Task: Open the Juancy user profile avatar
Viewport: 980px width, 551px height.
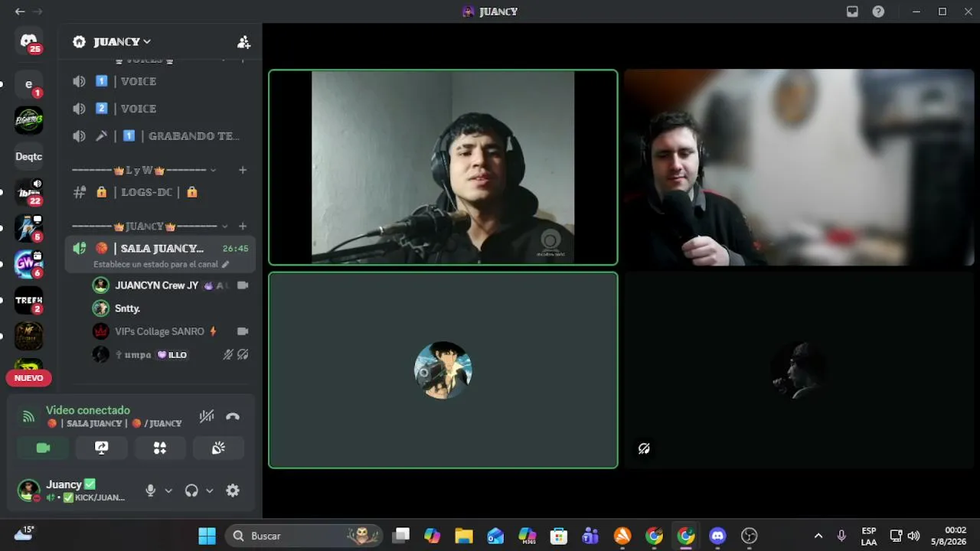Action: coord(29,490)
